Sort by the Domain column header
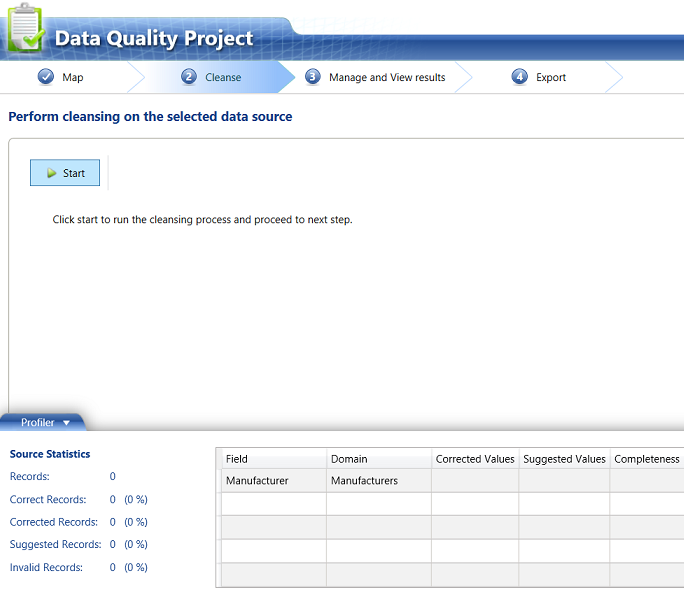Image resolution: width=684 pixels, height=593 pixels. pyautogui.click(x=349, y=459)
